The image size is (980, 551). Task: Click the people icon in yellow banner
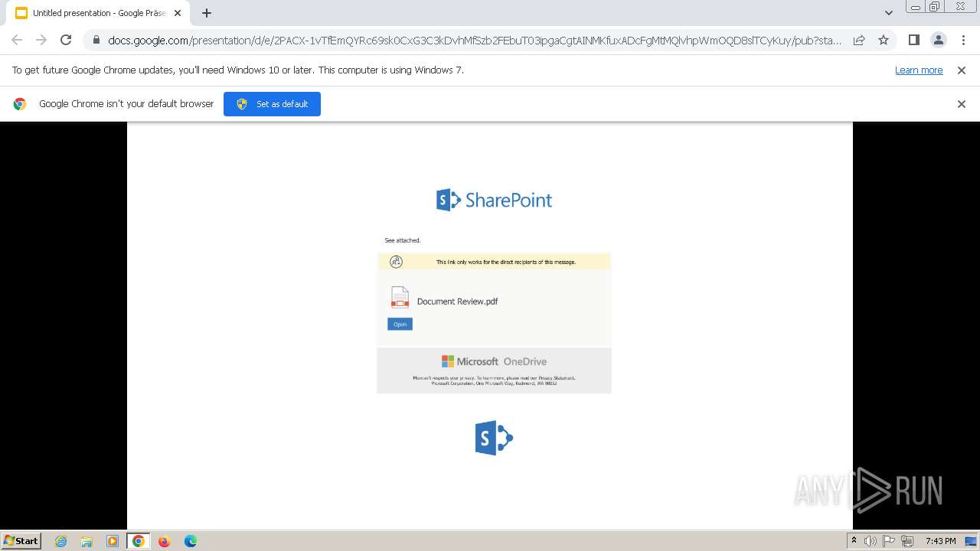point(396,262)
